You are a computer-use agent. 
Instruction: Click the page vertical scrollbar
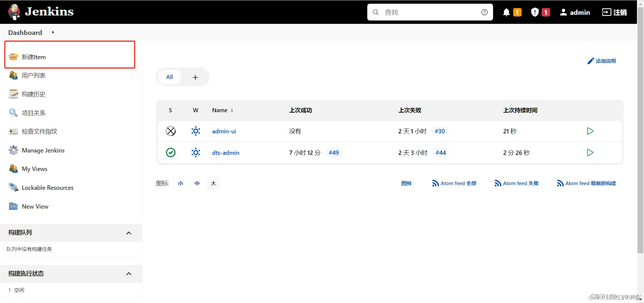pyautogui.click(x=640, y=131)
